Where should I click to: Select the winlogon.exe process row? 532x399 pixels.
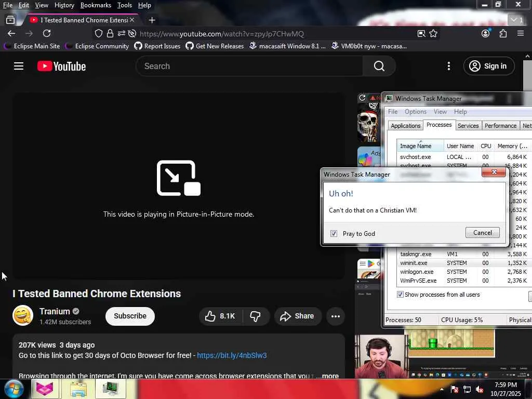pos(463,272)
